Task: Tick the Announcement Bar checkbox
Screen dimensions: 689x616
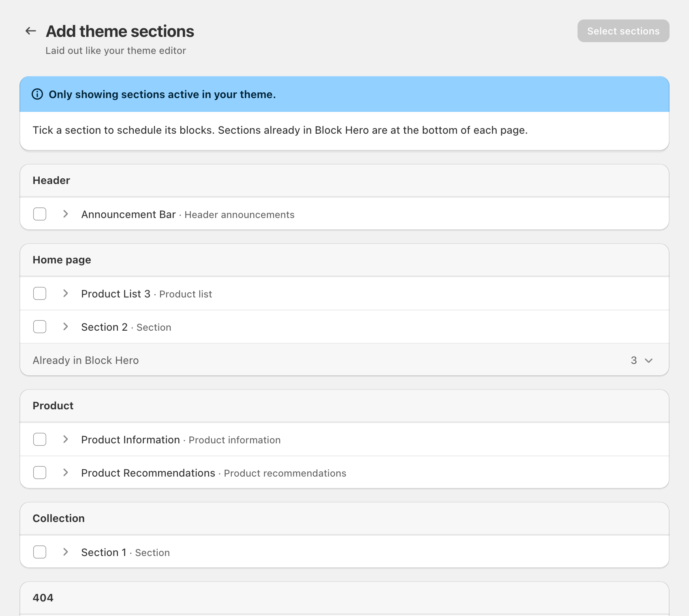Action: 40,214
